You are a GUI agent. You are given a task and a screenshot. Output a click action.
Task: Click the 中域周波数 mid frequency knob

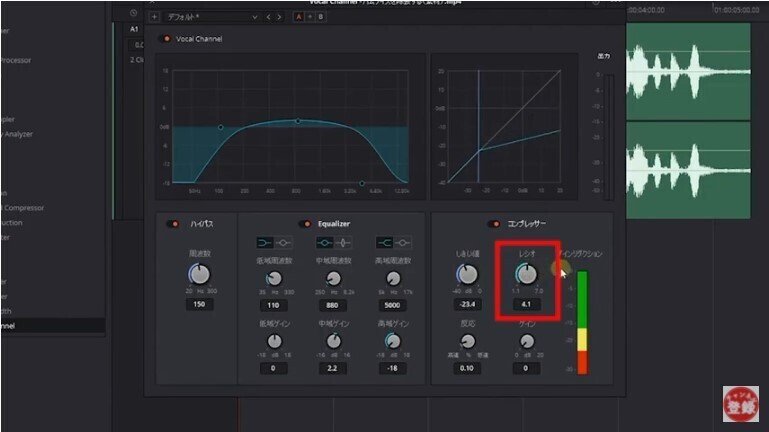333,279
